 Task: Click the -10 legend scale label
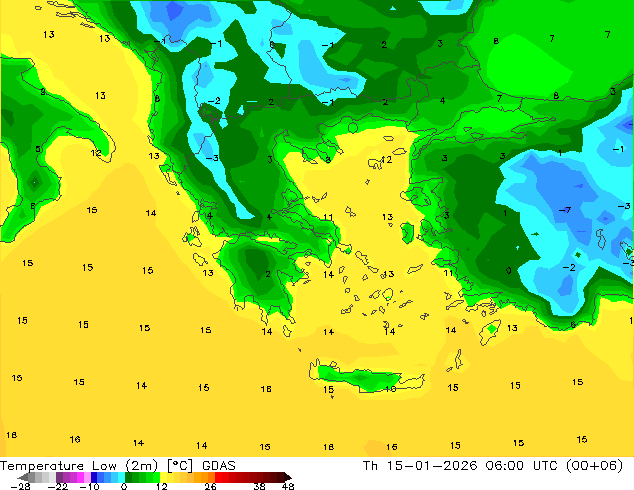point(89,486)
